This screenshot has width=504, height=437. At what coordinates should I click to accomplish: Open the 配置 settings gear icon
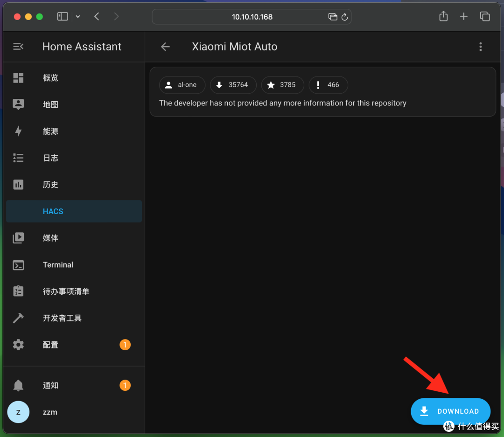coord(18,345)
